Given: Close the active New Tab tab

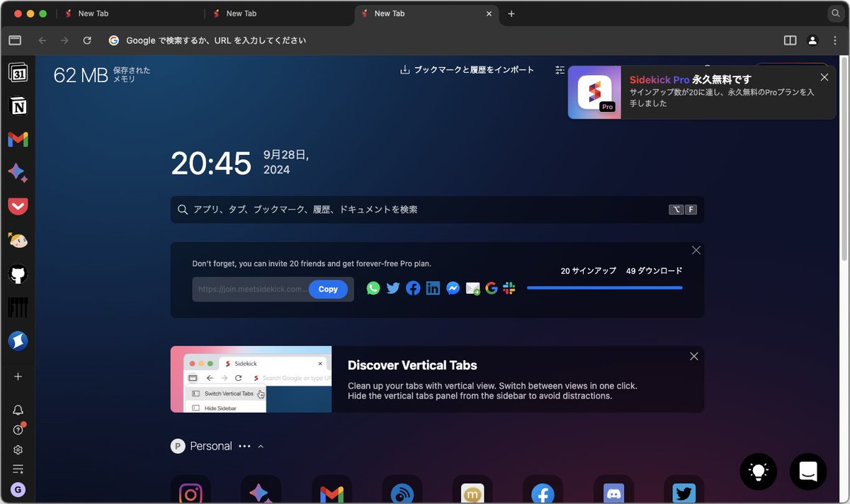Looking at the screenshot, I should [489, 13].
